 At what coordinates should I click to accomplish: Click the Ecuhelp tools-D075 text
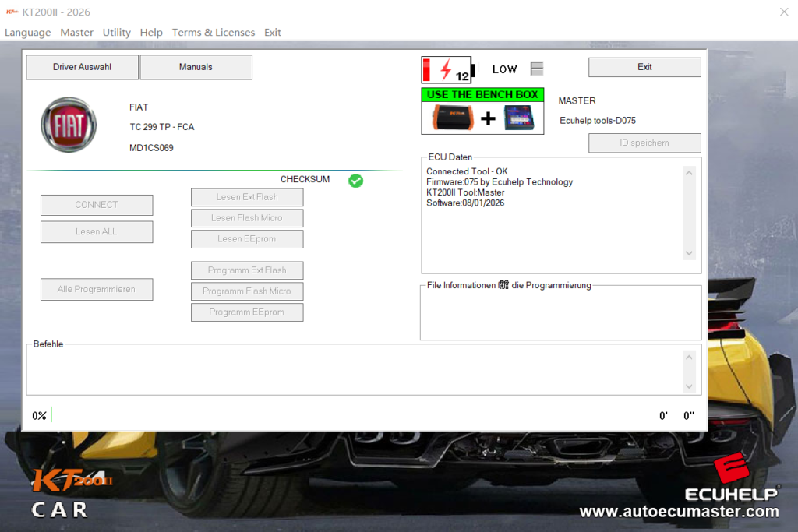pyautogui.click(x=598, y=121)
